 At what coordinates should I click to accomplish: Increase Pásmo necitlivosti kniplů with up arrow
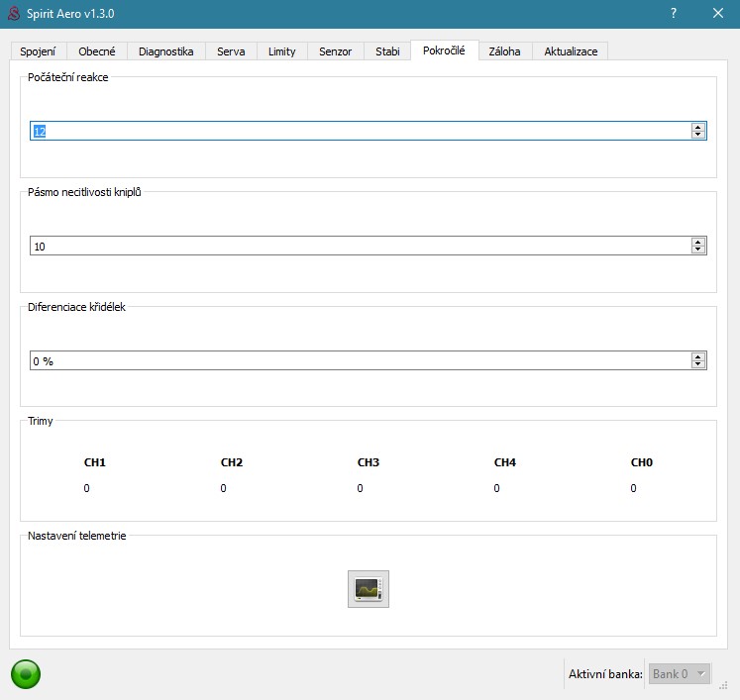coord(697,242)
